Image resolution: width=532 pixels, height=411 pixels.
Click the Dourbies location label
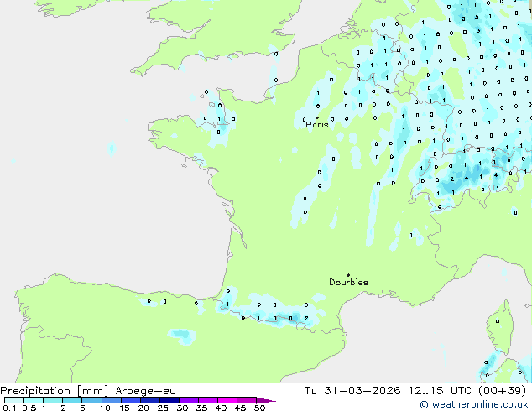tap(348, 282)
